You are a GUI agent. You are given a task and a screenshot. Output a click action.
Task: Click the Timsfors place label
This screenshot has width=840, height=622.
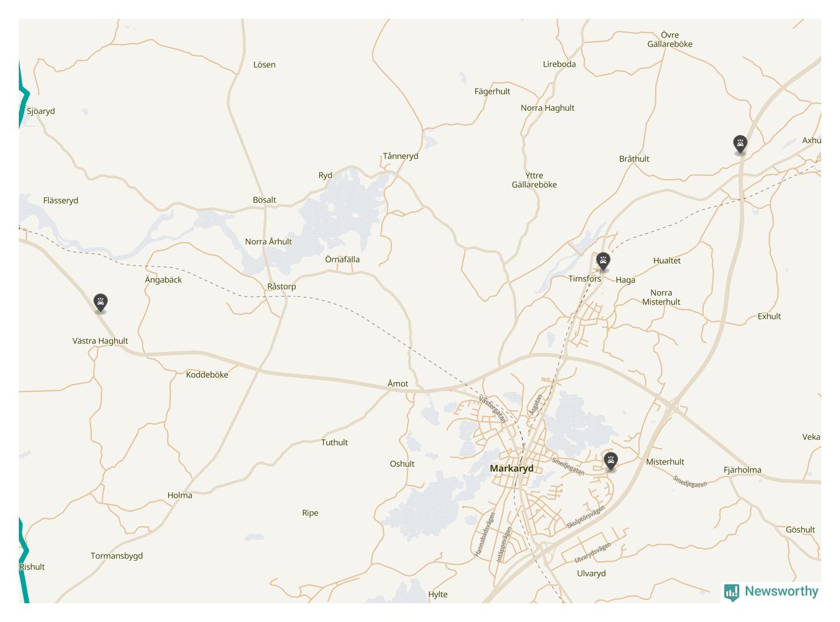click(585, 279)
